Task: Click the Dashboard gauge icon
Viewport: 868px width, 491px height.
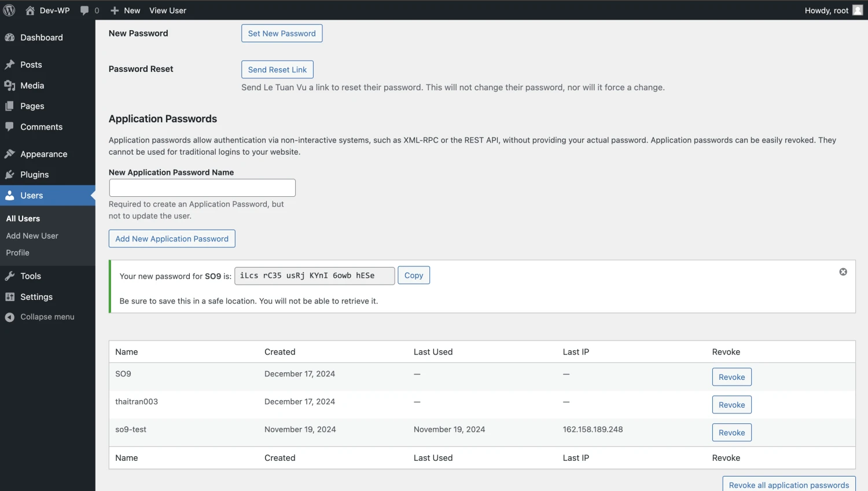Action: point(10,38)
